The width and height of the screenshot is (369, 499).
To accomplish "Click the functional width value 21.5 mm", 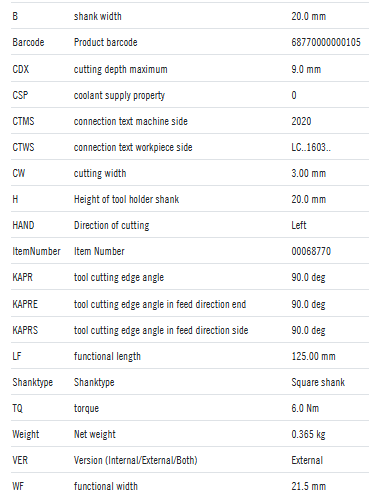I will click(x=308, y=486).
